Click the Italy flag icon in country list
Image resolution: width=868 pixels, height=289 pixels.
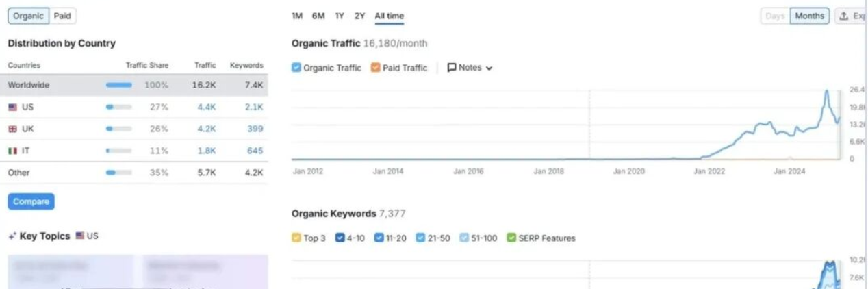point(12,151)
